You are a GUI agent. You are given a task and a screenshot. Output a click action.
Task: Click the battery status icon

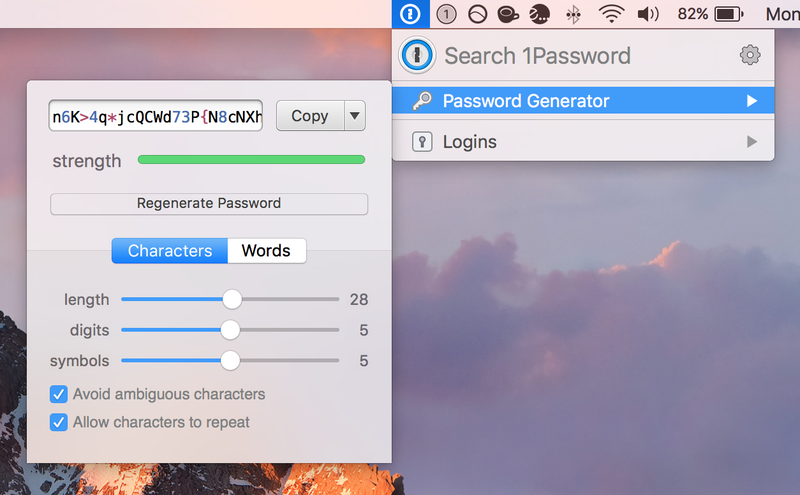pyautogui.click(x=729, y=14)
